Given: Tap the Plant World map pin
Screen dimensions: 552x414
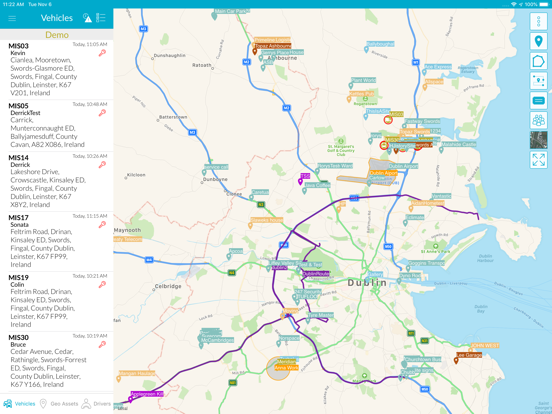Looking at the screenshot, I should [x=351, y=86].
